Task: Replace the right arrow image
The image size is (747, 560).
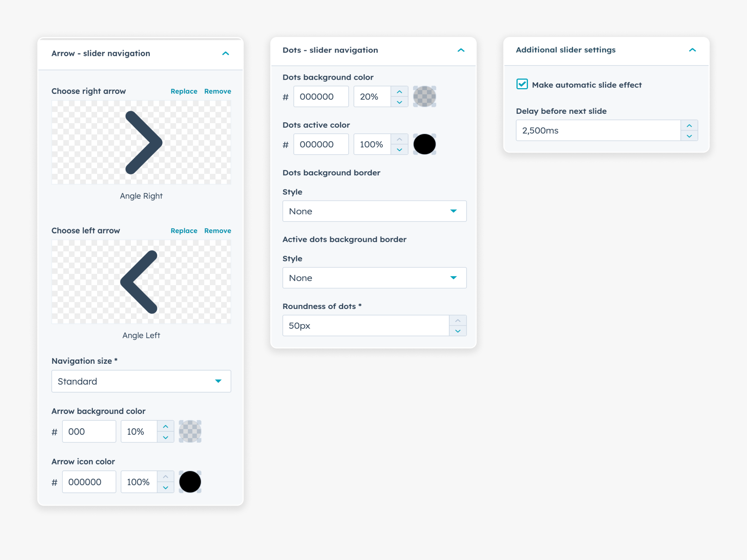Action: point(184,91)
